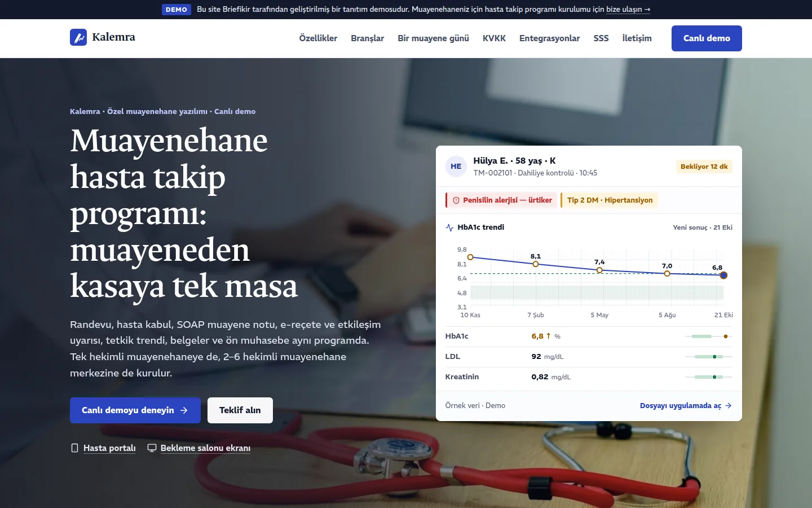812x508 pixels.
Task: Click the Kalemra pen logo icon
Action: tap(78, 37)
